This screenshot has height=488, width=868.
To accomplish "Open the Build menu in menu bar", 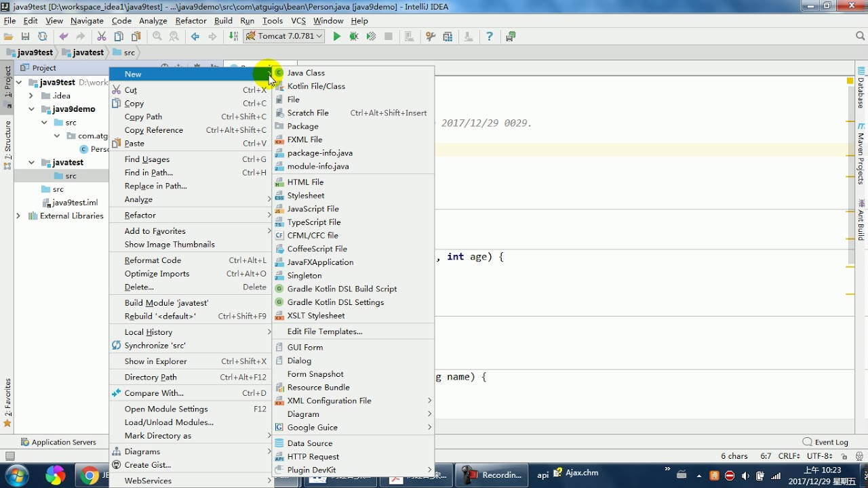I will [223, 21].
